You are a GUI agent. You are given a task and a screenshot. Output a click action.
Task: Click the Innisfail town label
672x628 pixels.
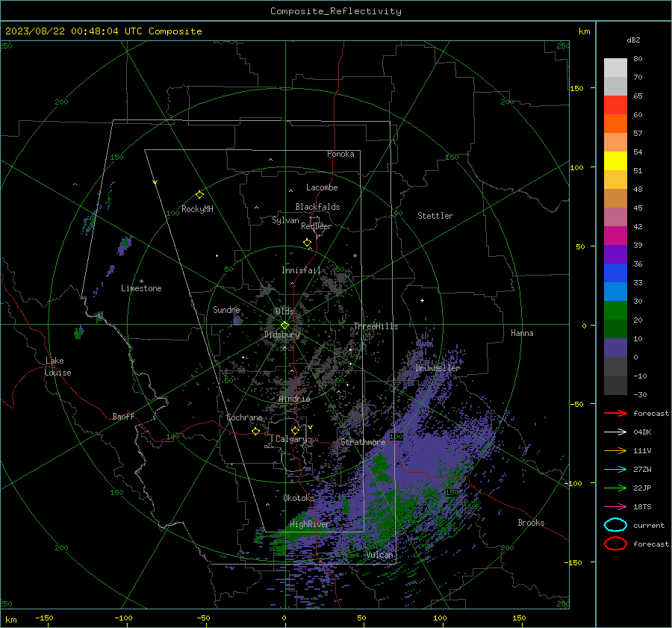(x=301, y=270)
